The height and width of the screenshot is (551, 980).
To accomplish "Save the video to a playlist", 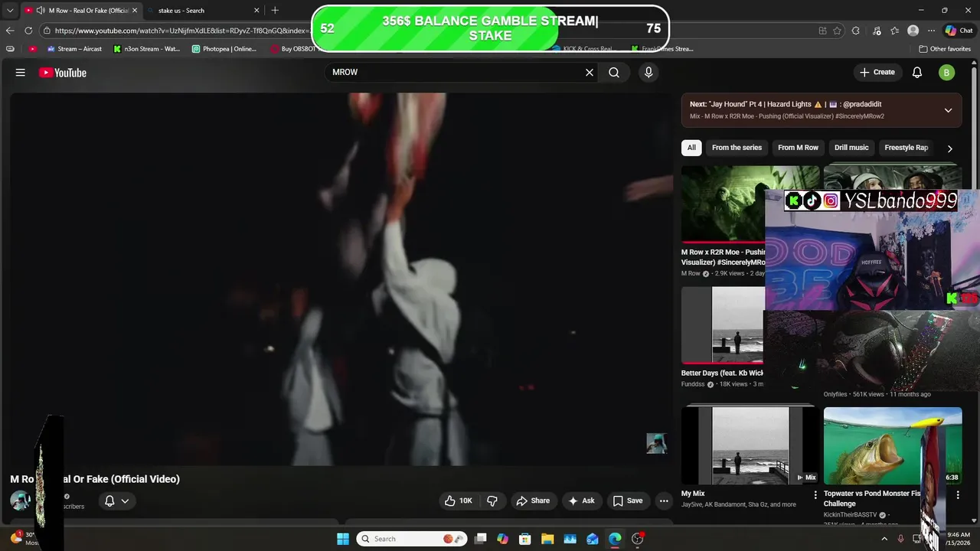I will pyautogui.click(x=628, y=500).
